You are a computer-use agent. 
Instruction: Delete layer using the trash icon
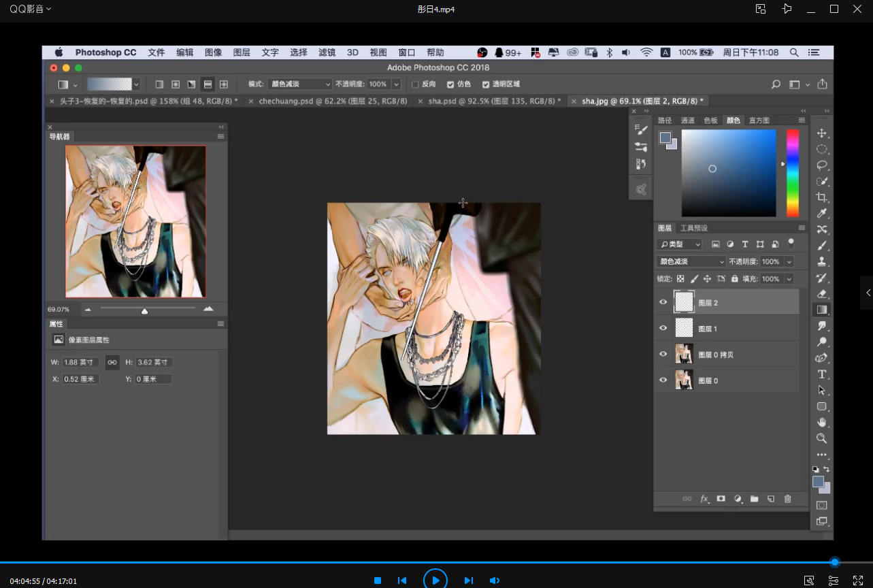[x=787, y=499]
